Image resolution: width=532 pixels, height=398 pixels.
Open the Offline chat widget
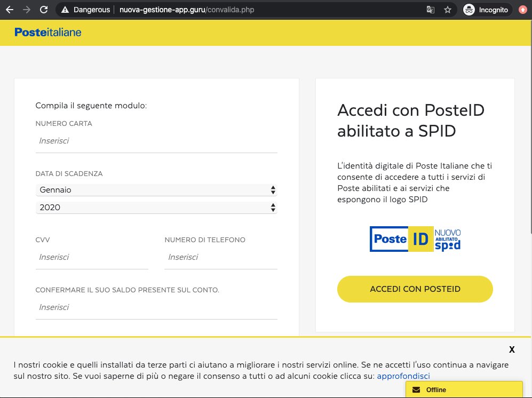click(x=464, y=389)
